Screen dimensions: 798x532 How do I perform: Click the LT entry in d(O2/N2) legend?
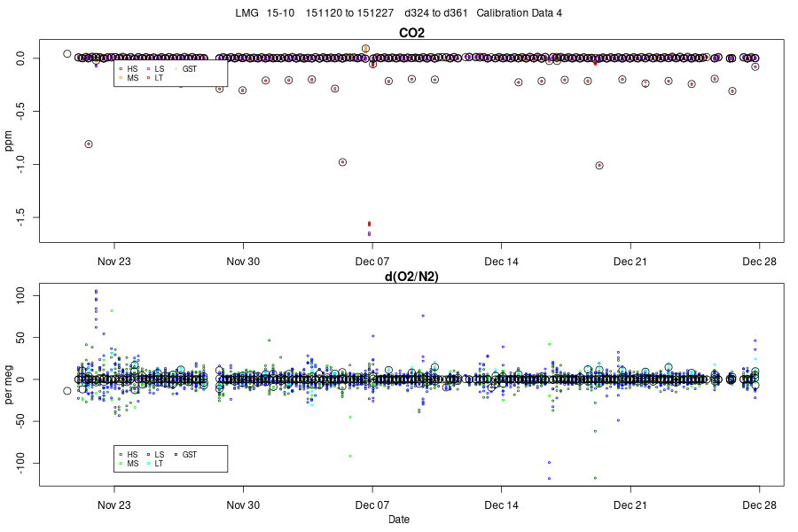(x=154, y=464)
